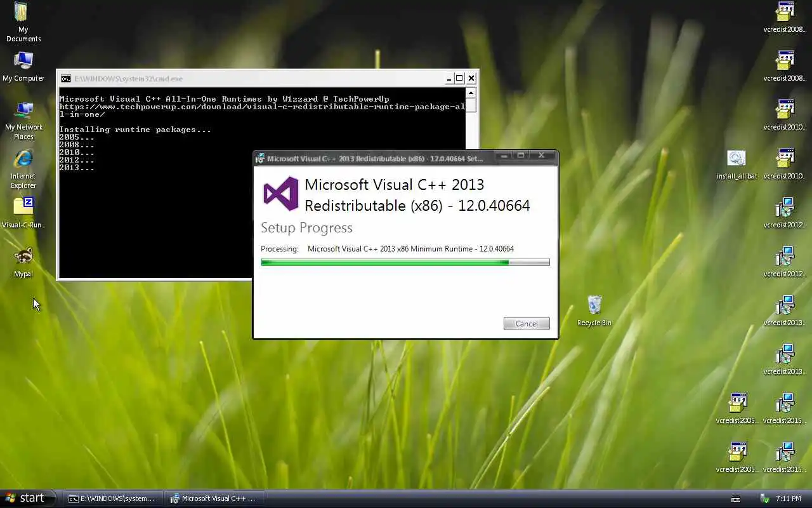
Task: Click the Visual Studio logo in the installer
Action: coord(280,194)
